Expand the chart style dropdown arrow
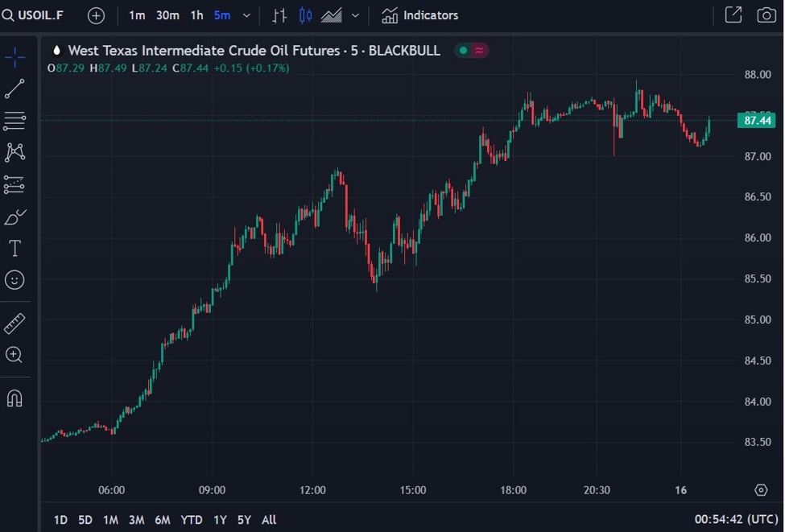The width and height of the screenshot is (785, 532). 355,15
